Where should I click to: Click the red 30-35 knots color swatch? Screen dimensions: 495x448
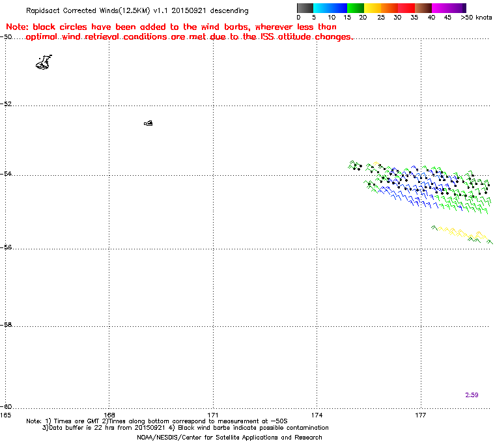click(x=406, y=8)
